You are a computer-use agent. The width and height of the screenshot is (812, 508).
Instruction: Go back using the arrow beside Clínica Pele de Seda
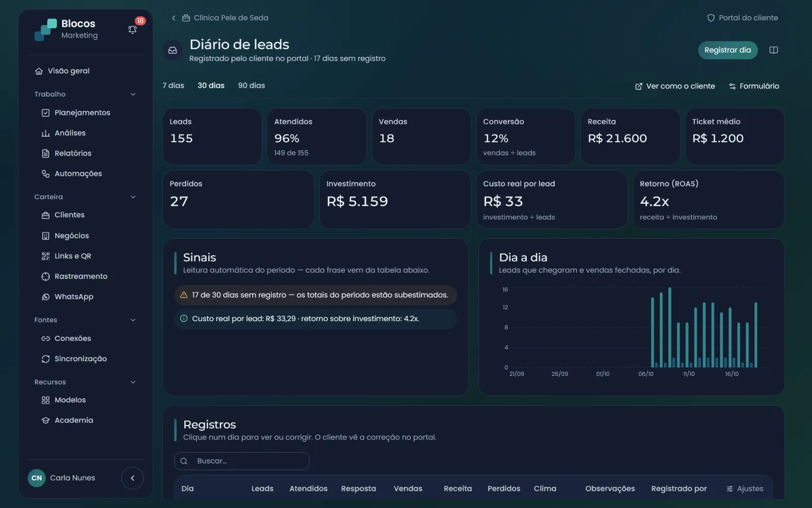pos(174,18)
